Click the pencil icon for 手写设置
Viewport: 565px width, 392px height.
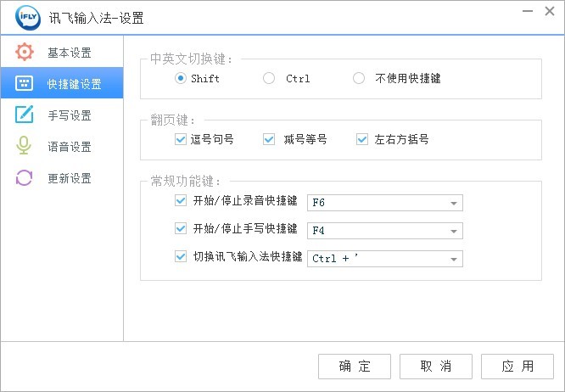point(25,115)
